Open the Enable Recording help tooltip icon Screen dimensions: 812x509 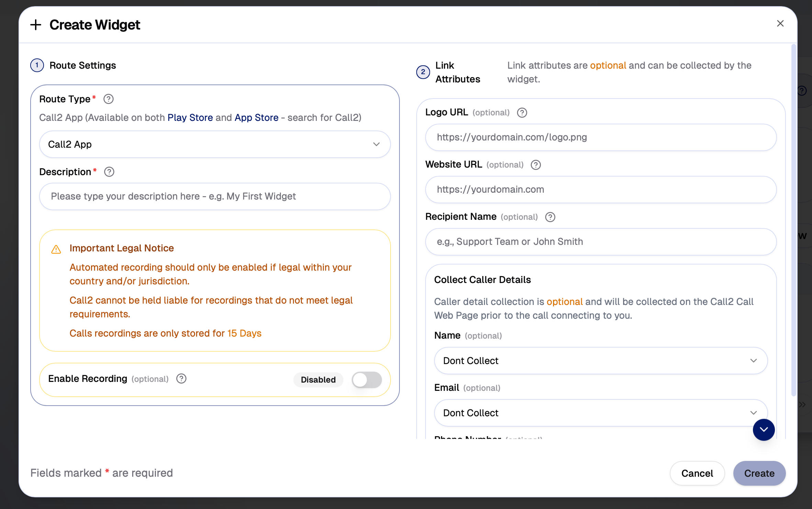181,378
